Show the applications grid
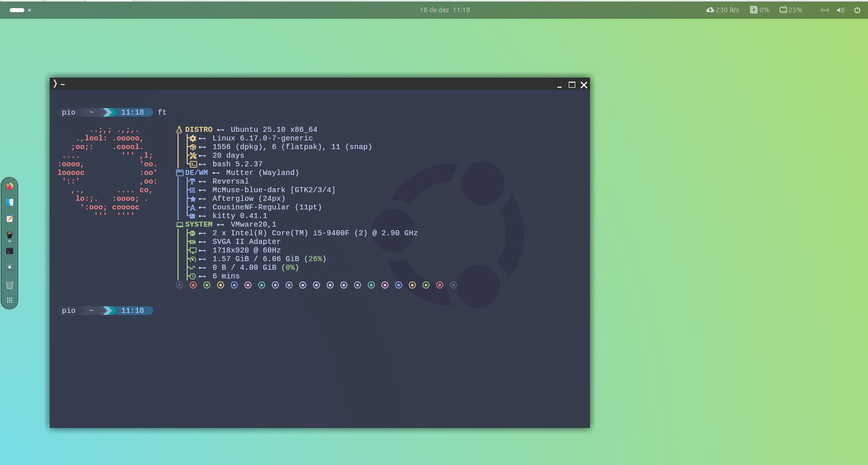This screenshot has width=868, height=465. coord(10,300)
